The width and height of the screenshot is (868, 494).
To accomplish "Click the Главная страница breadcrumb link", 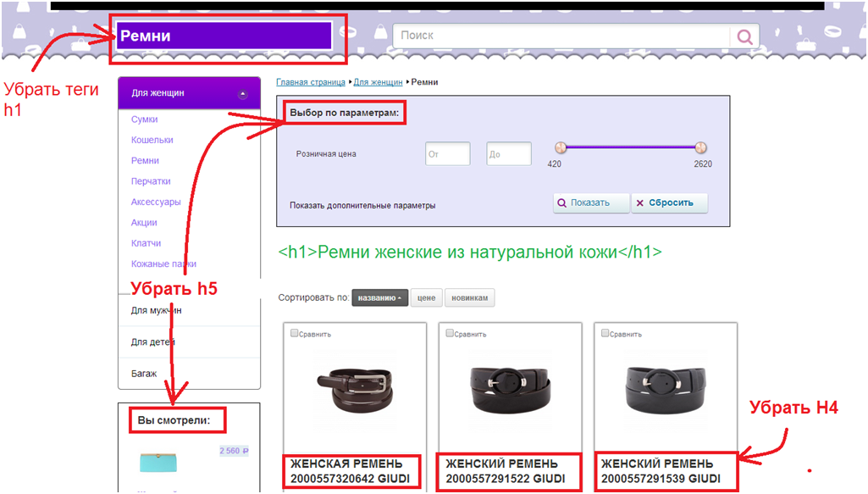I will click(311, 82).
